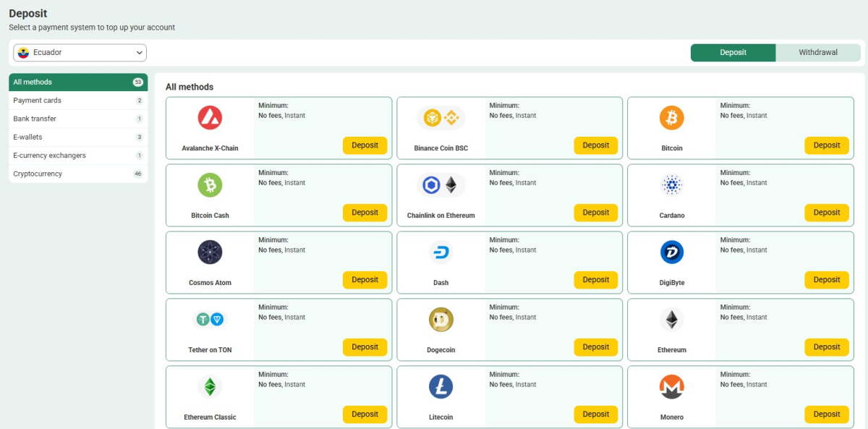Select the green Bitcoin Cash logo

(210, 185)
